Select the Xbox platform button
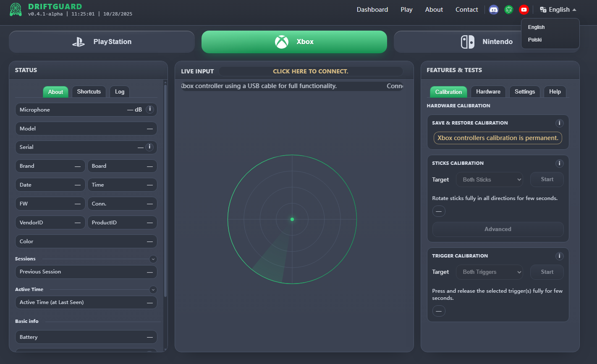This screenshot has height=364, width=597. pyautogui.click(x=294, y=42)
